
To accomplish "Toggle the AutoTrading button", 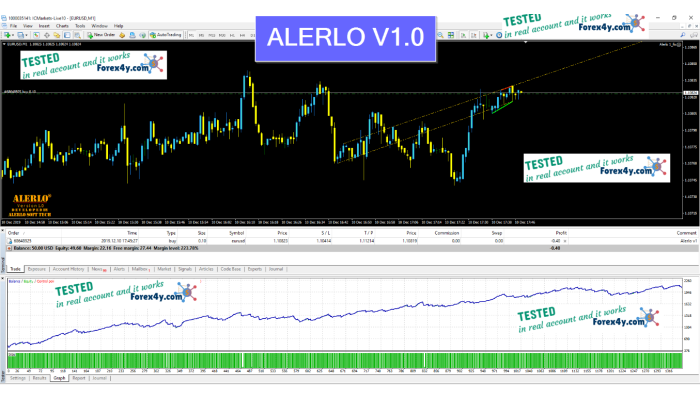I will pyautogui.click(x=166, y=35).
